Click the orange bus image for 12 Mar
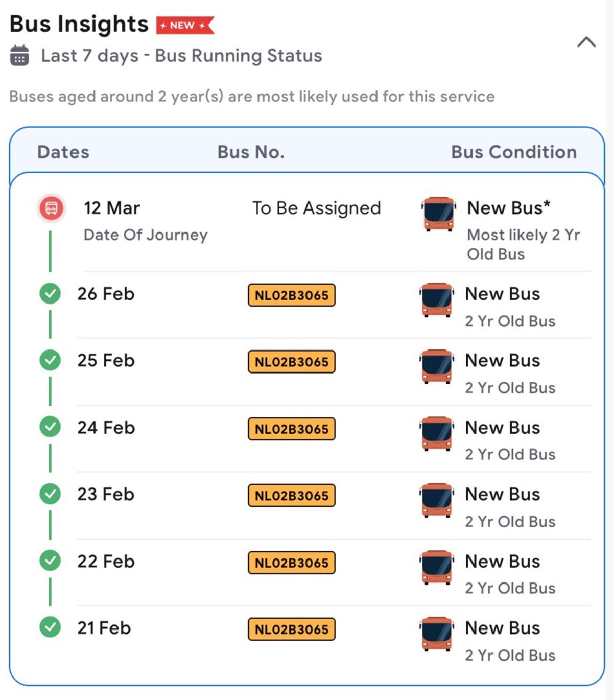The width and height of the screenshot is (613, 700). point(438,214)
